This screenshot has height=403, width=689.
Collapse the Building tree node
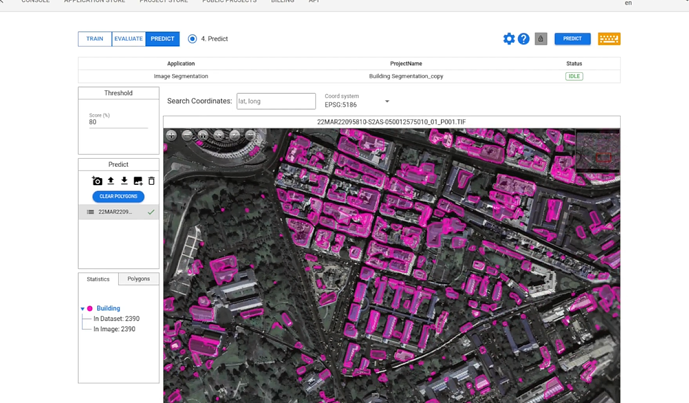[x=83, y=309]
